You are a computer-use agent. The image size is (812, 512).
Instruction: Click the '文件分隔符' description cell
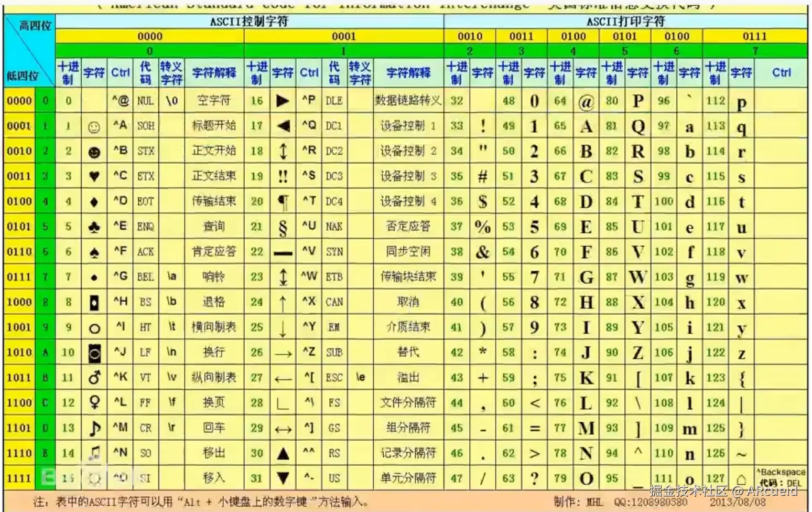pos(408,402)
